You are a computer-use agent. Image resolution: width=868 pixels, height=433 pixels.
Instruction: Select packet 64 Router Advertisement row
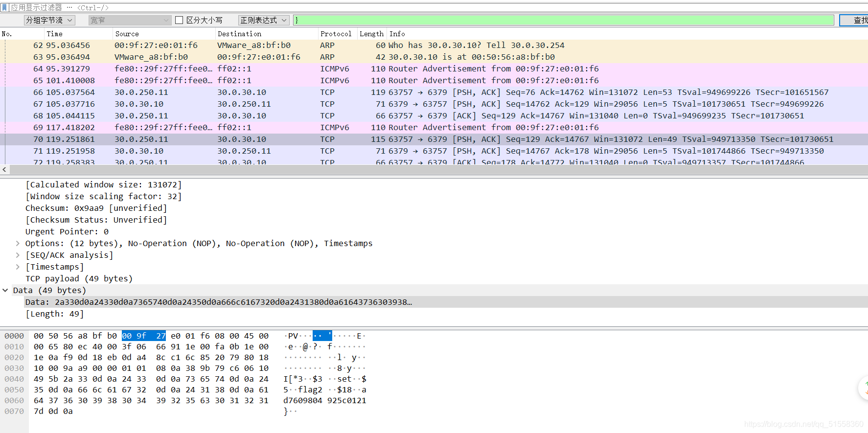(x=434, y=68)
